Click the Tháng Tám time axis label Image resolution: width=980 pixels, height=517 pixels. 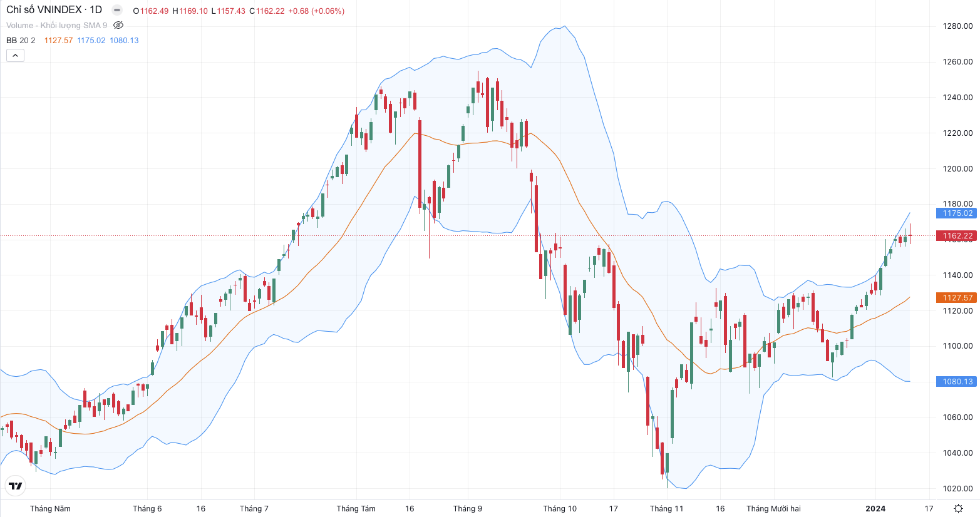(356, 508)
